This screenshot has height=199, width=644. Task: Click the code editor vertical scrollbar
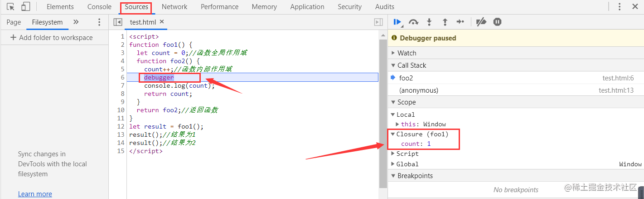pyautogui.click(x=383, y=114)
